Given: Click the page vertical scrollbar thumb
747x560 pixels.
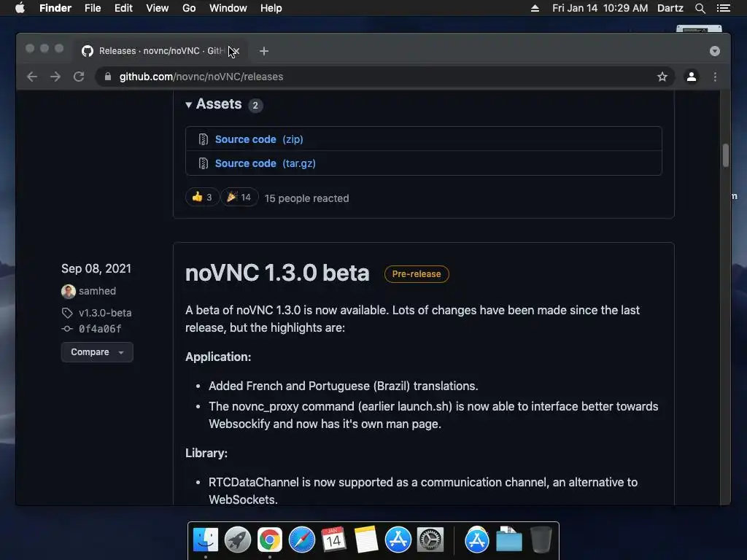Looking at the screenshot, I should 726,156.
